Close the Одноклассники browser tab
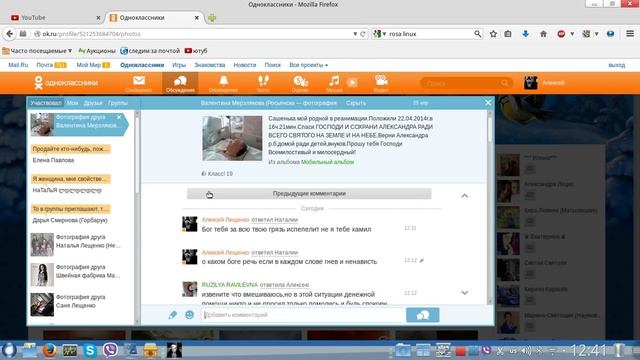This screenshot has height=360, width=640. [196, 18]
